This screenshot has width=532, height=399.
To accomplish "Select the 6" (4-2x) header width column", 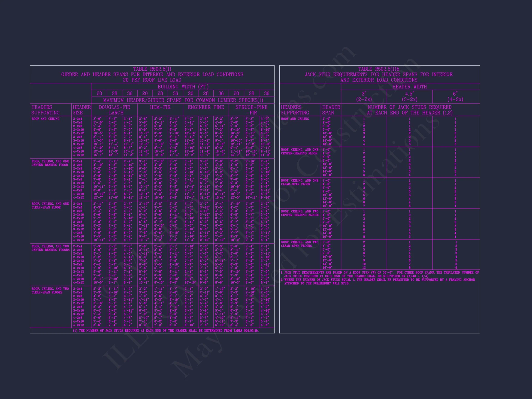I will coord(455,97).
